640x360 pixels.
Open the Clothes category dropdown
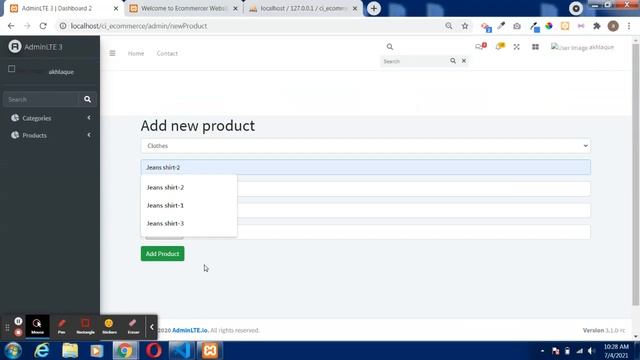pos(365,146)
